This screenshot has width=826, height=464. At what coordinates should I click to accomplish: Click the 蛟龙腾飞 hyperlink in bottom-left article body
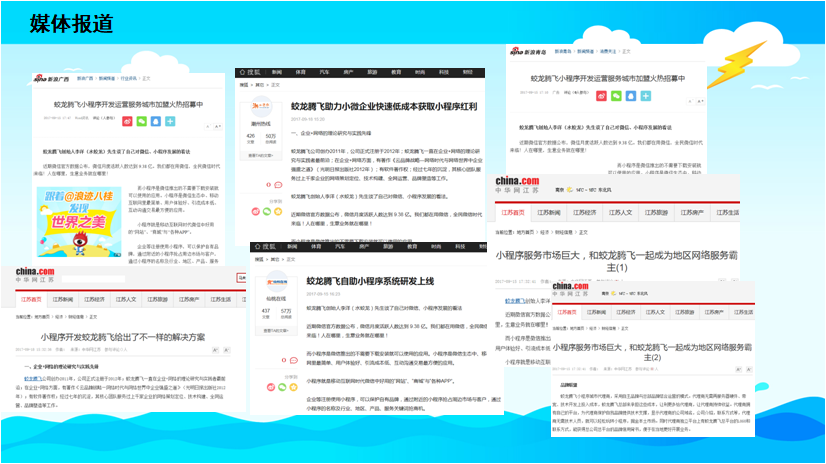click(31, 379)
